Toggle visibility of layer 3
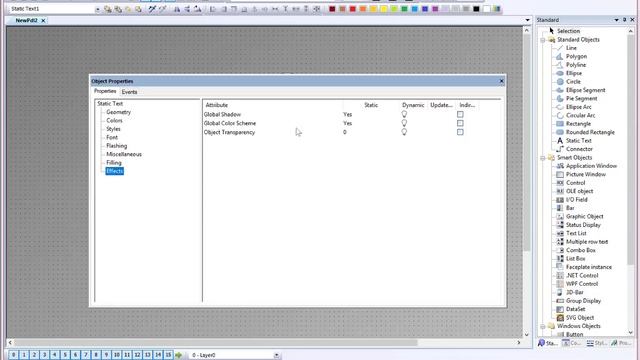Image resolution: width=640 pixels, height=360 pixels. [44, 355]
